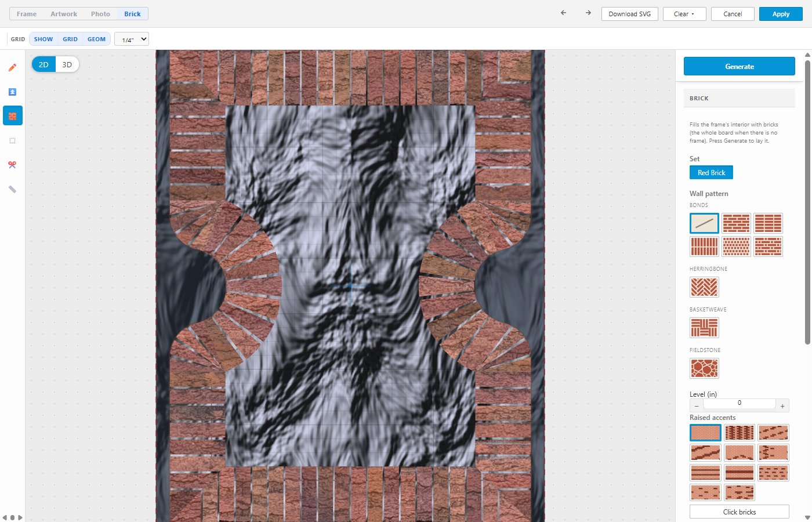Screen dimensions: 812x522
Task: Select the stack bond pattern thumbnail
Action: point(768,223)
